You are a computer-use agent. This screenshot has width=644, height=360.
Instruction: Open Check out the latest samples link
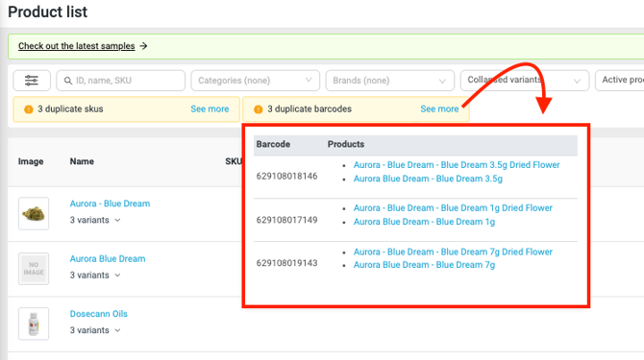pyautogui.click(x=76, y=46)
